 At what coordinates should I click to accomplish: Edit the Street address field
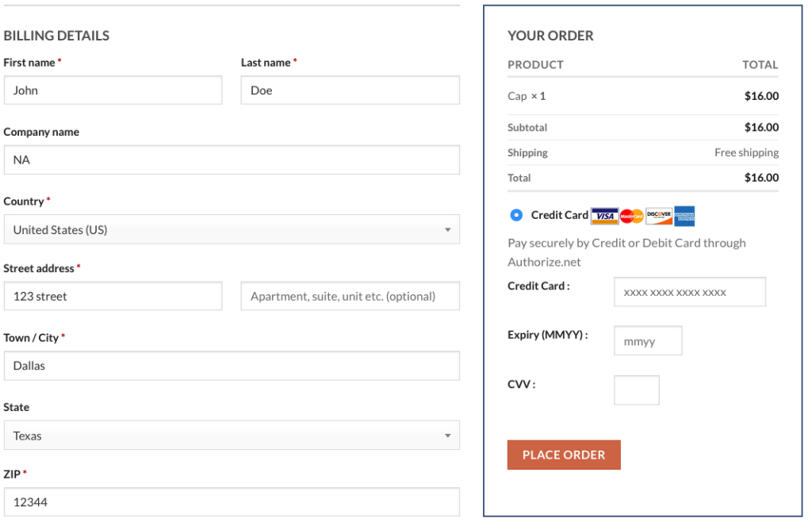pos(113,296)
